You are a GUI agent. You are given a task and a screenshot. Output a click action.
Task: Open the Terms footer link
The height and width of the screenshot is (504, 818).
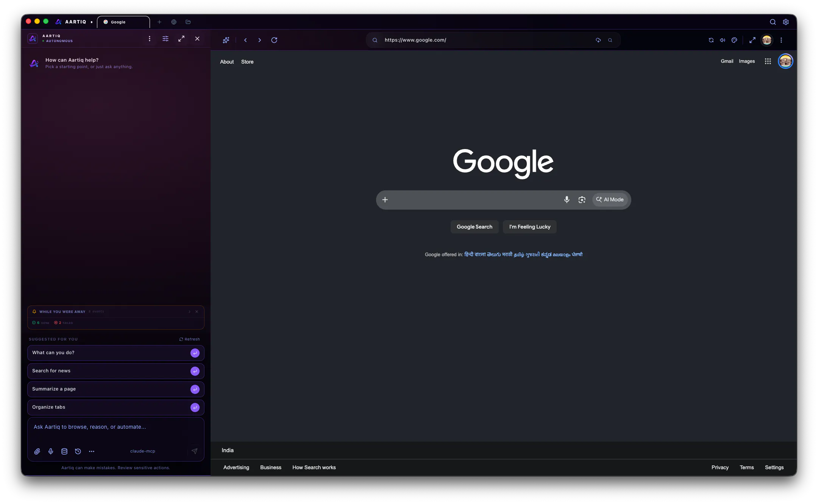pos(747,468)
